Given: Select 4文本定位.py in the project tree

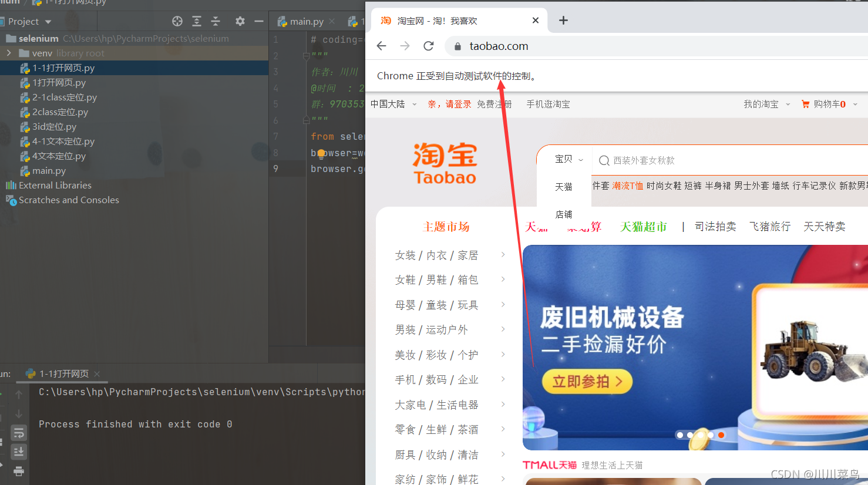Looking at the screenshot, I should point(59,156).
